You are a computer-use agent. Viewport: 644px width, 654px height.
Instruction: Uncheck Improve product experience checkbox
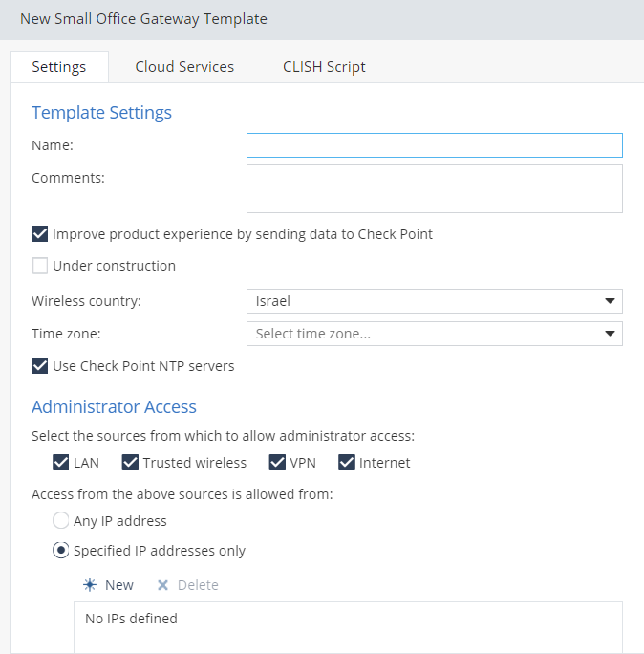click(39, 234)
